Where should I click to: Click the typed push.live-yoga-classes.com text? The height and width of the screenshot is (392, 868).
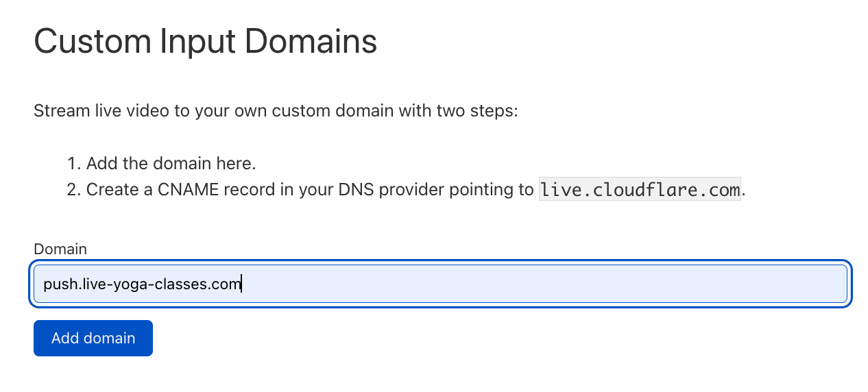[142, 284]
